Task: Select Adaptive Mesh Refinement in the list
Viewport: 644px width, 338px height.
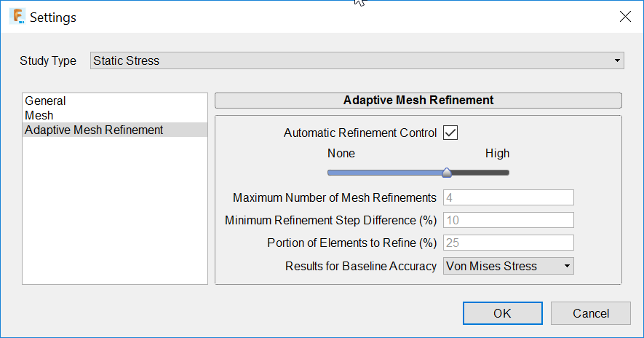Action: (114, 130)
